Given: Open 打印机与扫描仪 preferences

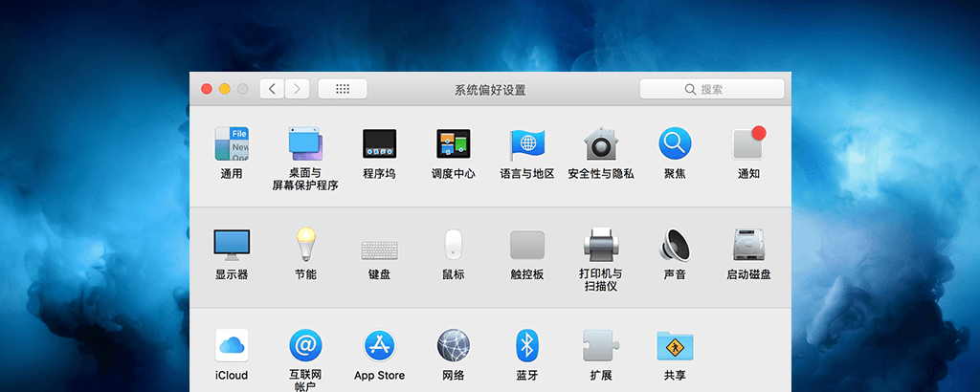Looking at the screenshot, I should click(x=600, y=245).
